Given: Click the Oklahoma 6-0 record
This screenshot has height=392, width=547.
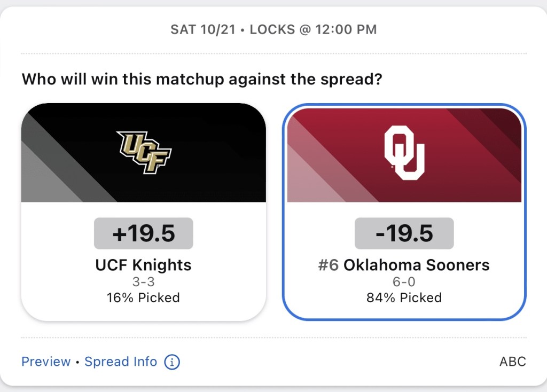Looking at the screenshot, I should (404, 282).
